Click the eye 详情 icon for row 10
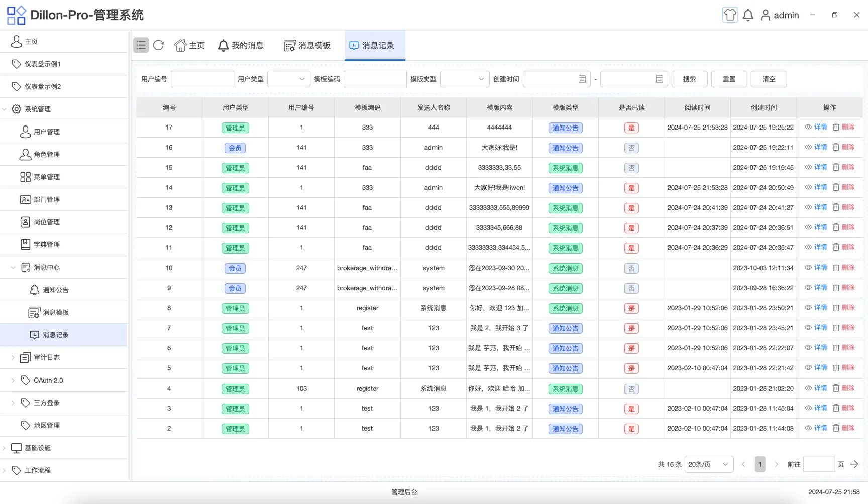868x504 pixels. pyautogui.click(x=808, y=268)
